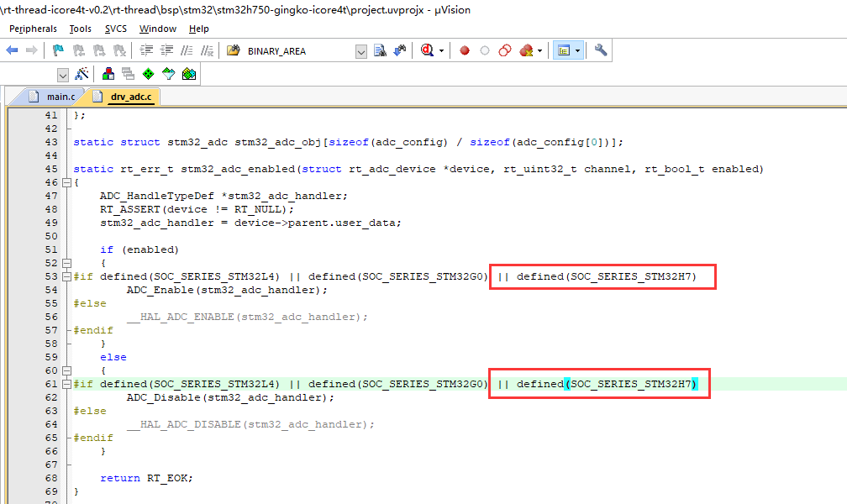This screenshot has height=504, width=847.
Task: Expand the window layout button dropdown arrow
Action: 577,50
